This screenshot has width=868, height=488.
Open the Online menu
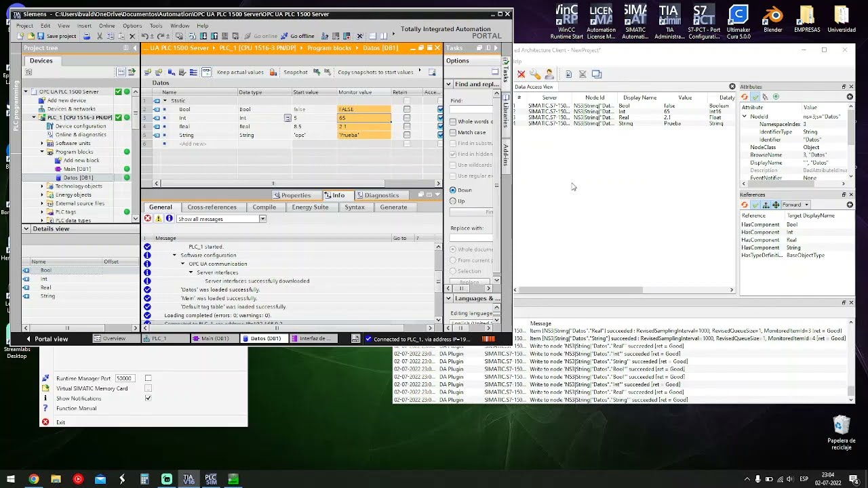107,26
